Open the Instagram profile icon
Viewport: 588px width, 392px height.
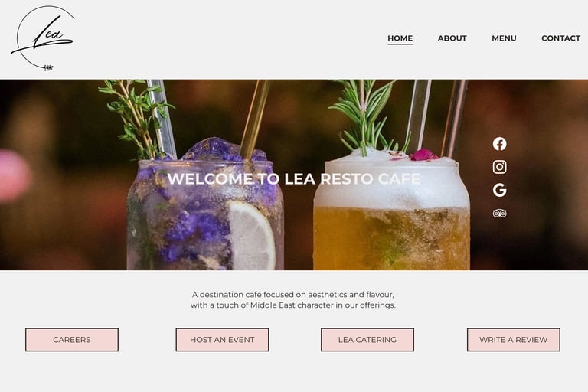[x=499, y=167]
